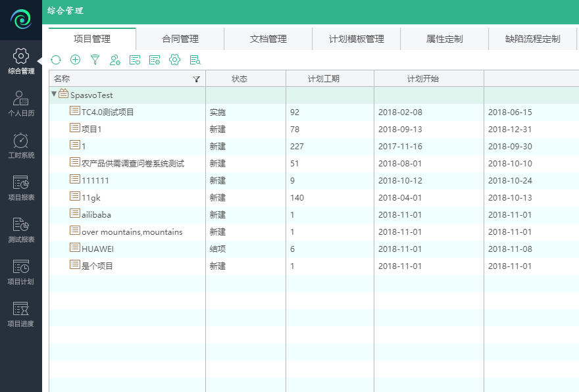Open 工时系统 in the sidebar
Viewport: 579px width, 392px height.
point(21,145)
